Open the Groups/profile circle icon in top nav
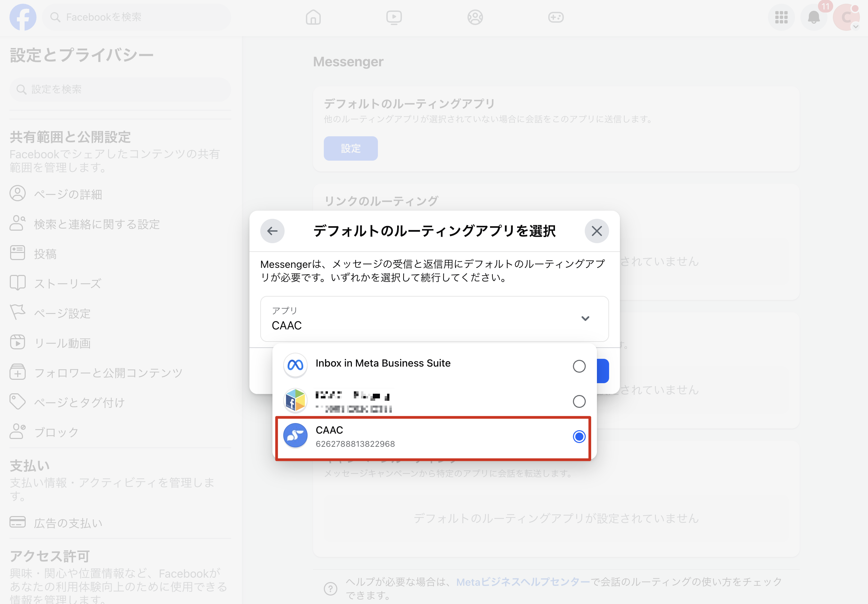 click(475, 17)
